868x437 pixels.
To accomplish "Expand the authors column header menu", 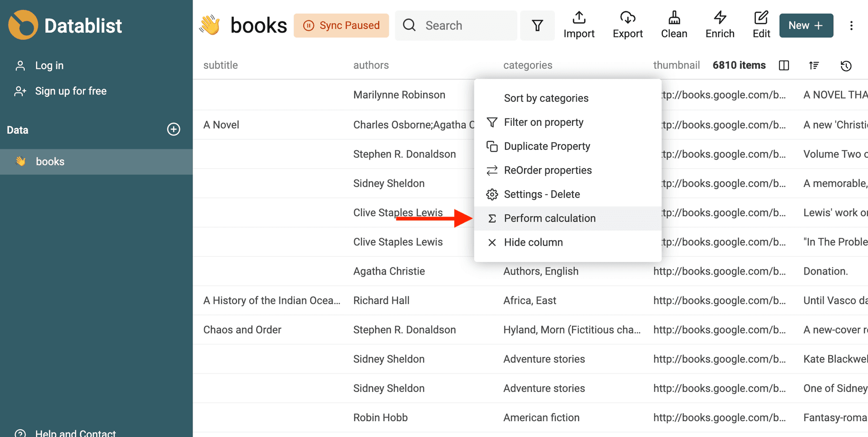I will pyautogui.click(x=371, y=65).
